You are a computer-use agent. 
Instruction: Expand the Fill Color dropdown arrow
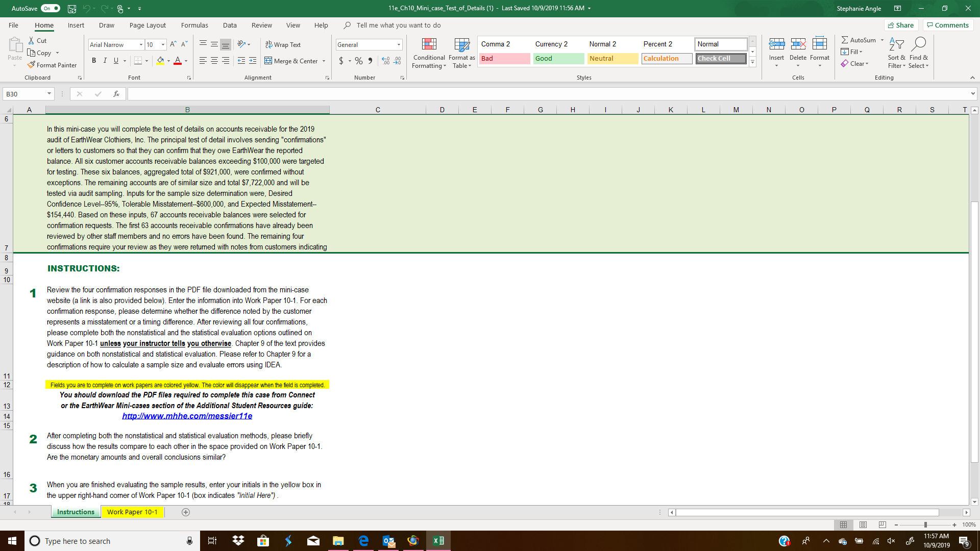[x=168, y=61]
